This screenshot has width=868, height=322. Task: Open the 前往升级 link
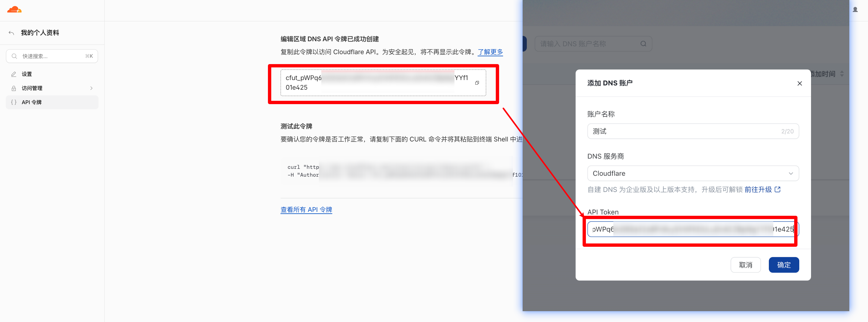(762, 189)
